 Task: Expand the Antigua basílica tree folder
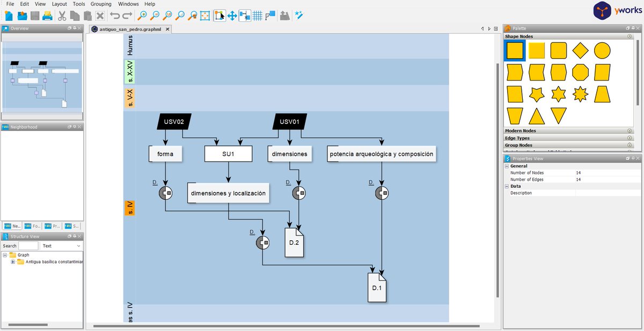(x=13, y=262)
